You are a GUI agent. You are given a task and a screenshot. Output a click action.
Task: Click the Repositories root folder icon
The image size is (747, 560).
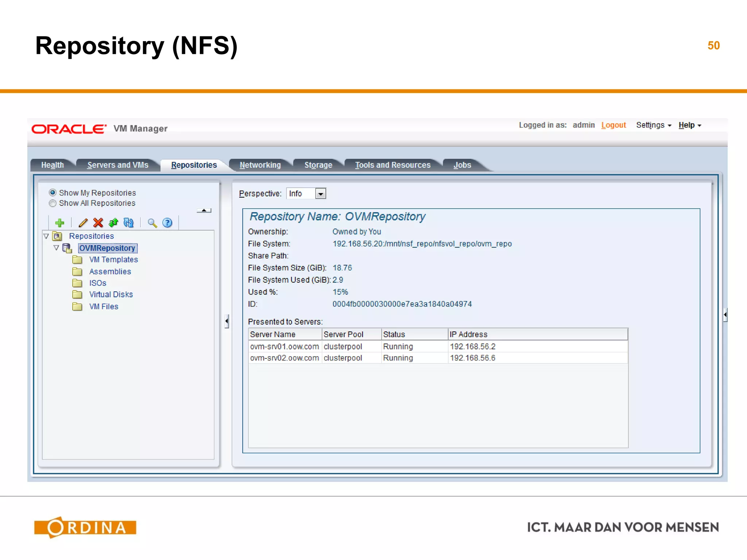point(57,236)
